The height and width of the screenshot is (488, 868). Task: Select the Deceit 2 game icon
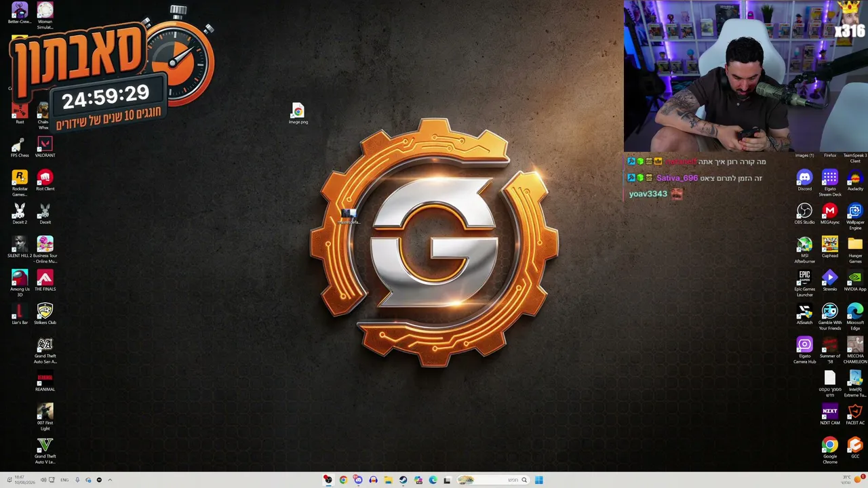(20, 213)
